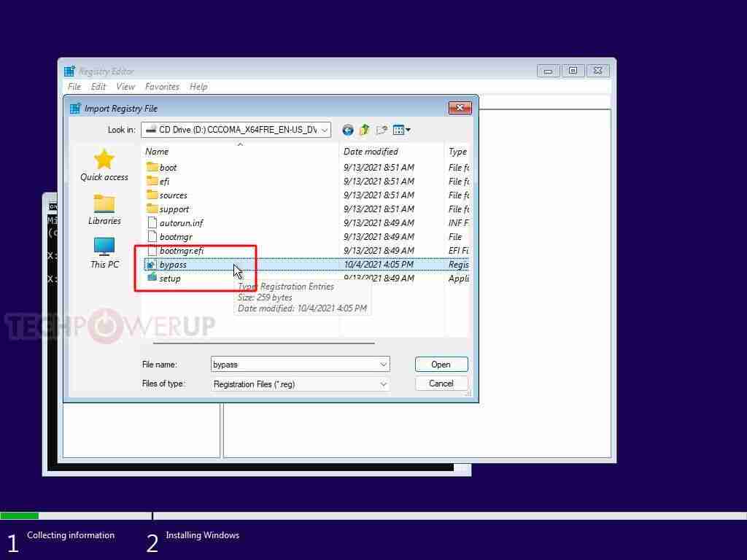Click the Go To Last Folder Visited icon
747x560 pixels.
click(347, 130)
